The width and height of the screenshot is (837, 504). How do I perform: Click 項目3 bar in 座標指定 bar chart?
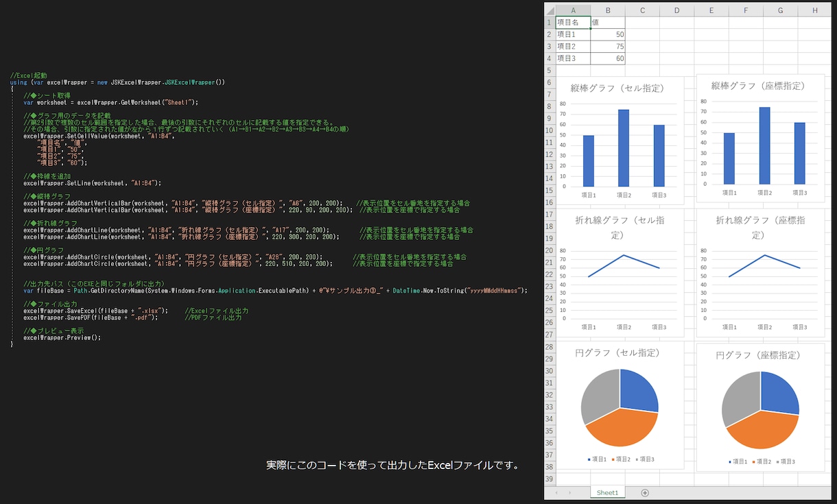pyautogui.click(x=800, y=153)
